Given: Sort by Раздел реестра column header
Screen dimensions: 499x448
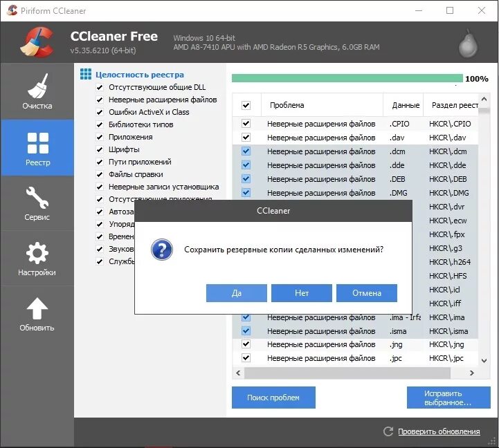Looking at the screenshot, I should [451, 105].
